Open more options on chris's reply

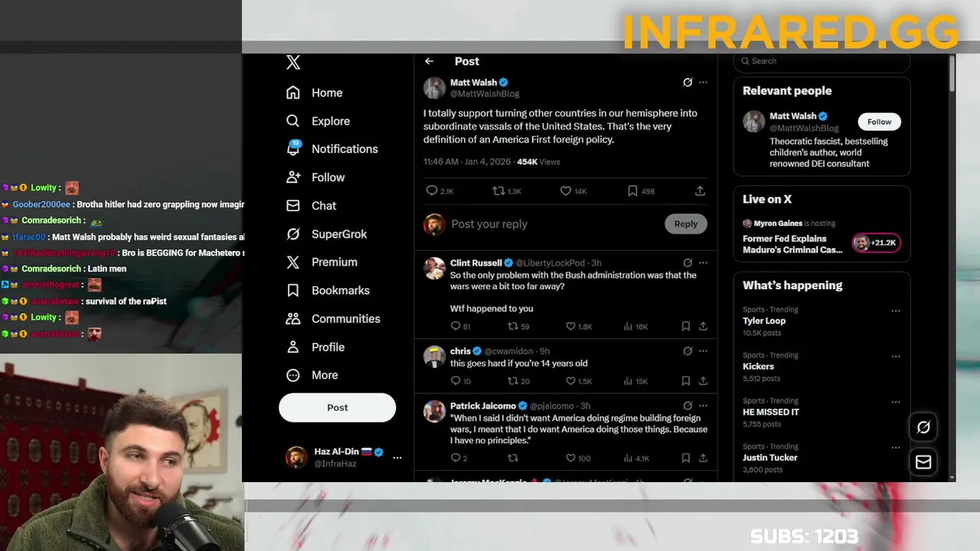[703, 351]
